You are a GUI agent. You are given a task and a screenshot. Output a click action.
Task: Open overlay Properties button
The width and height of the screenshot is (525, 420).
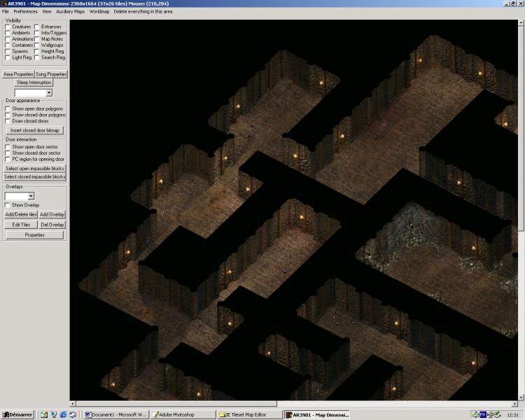point(35,235)
